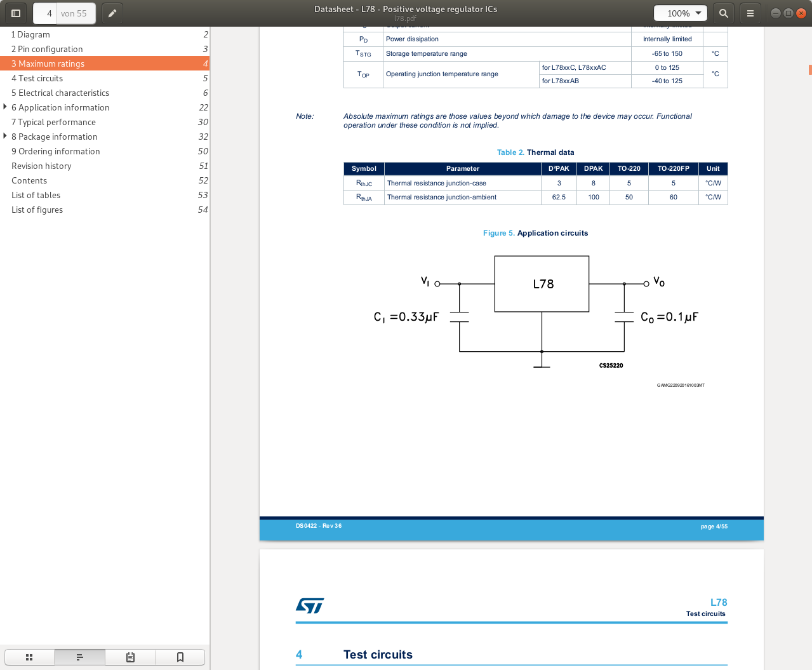Open the 100% zoom level dropdown
The image size is (812, 670).
click(x=681, y=13)
